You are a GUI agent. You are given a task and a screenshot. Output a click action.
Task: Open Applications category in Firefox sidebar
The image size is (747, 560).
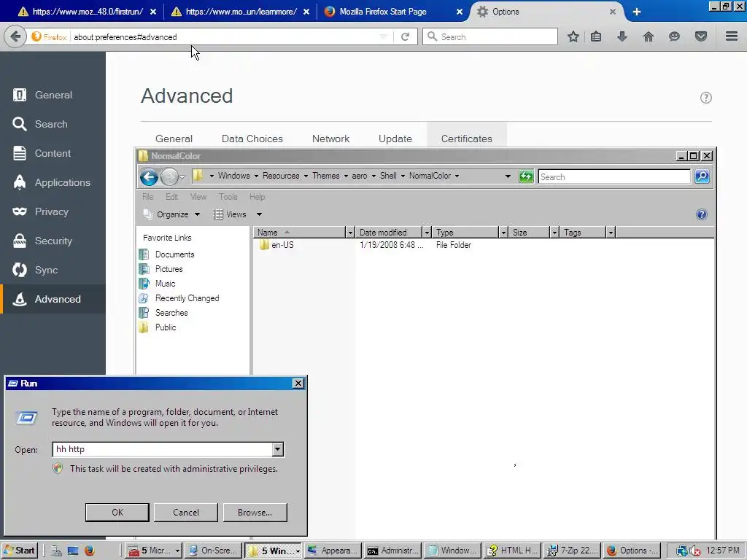click(x=53, y=182)
